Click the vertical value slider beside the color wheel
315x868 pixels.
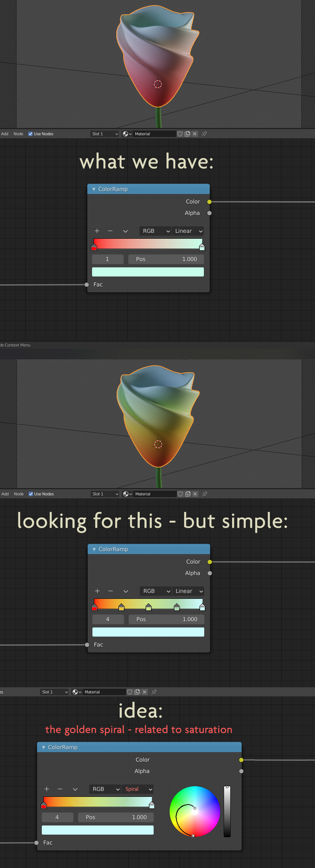tap(227, 812)
